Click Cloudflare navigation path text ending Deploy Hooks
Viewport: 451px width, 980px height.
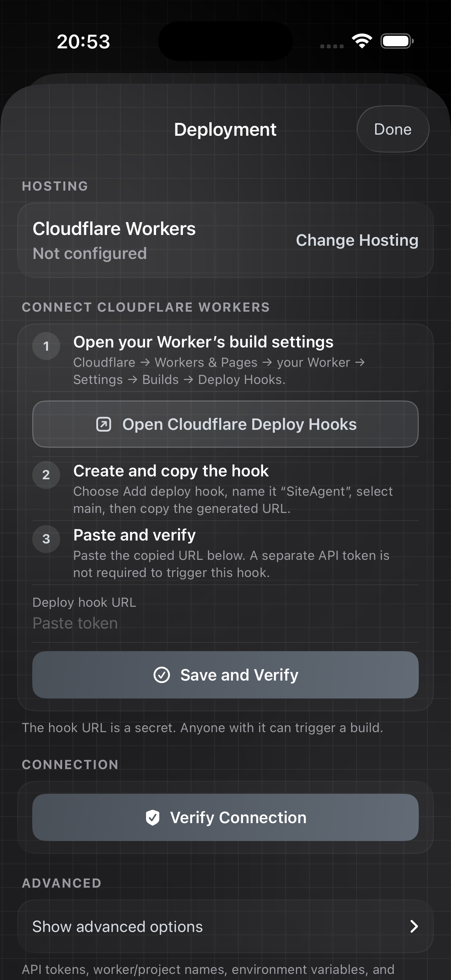219,371
